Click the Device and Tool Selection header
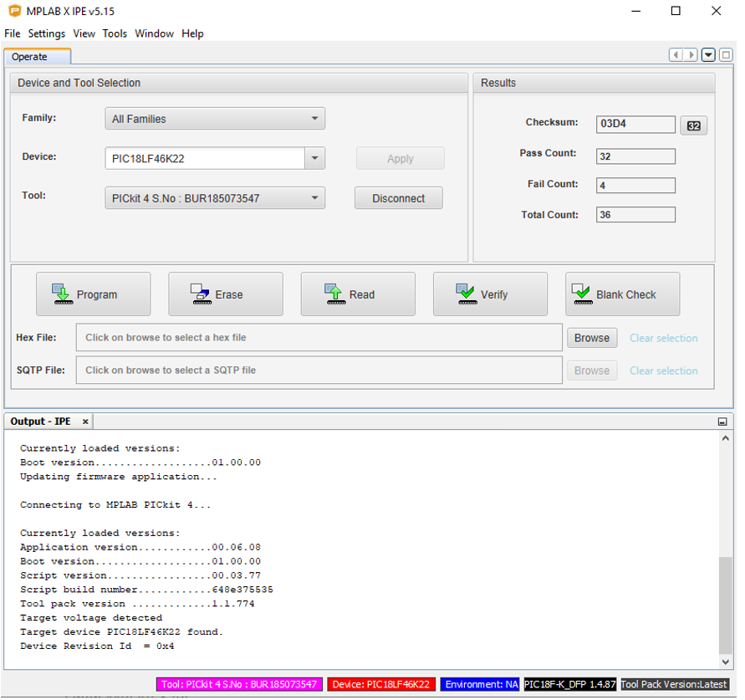This screenshot has width=745, height=700. (x=239, y=83)
